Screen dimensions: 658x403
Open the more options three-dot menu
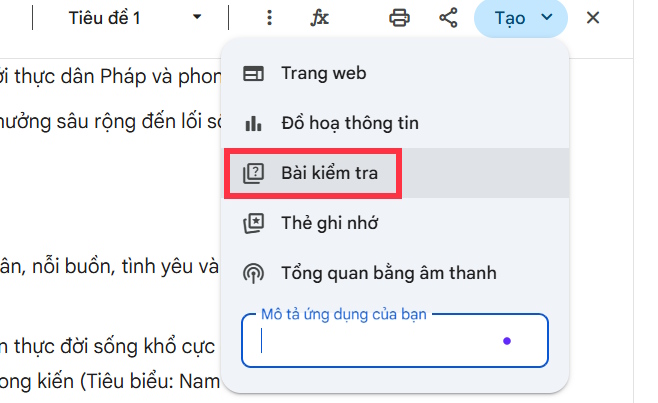click(269, 18)
